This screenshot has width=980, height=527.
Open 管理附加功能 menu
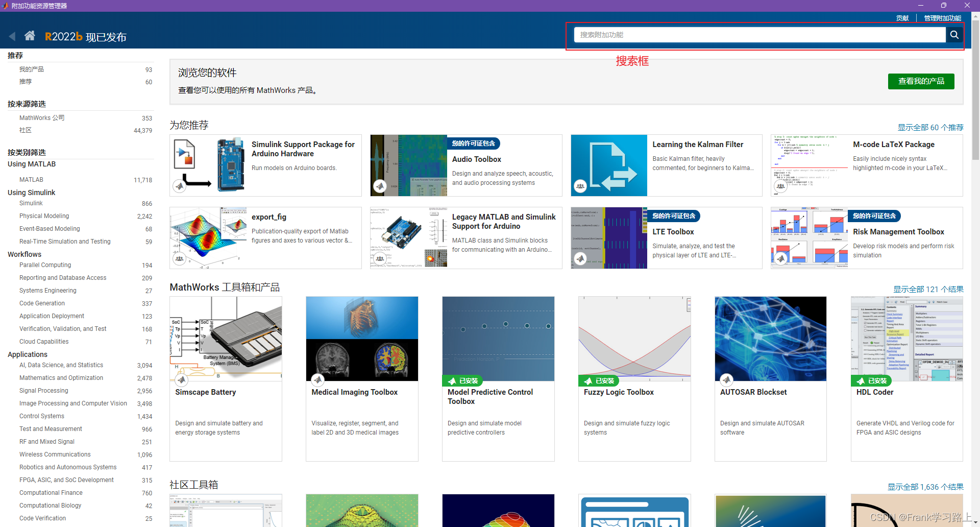click(x=942, y=18)
